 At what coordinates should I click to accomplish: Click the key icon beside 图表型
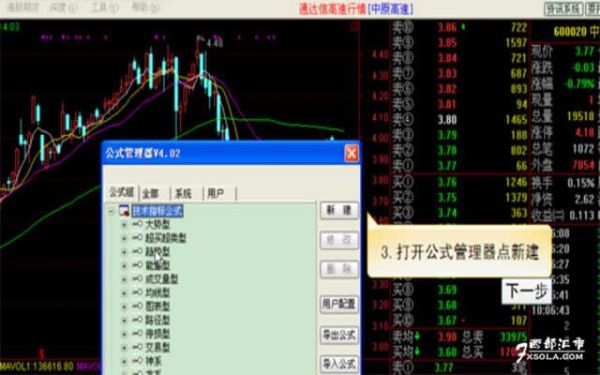click(137, 306)
